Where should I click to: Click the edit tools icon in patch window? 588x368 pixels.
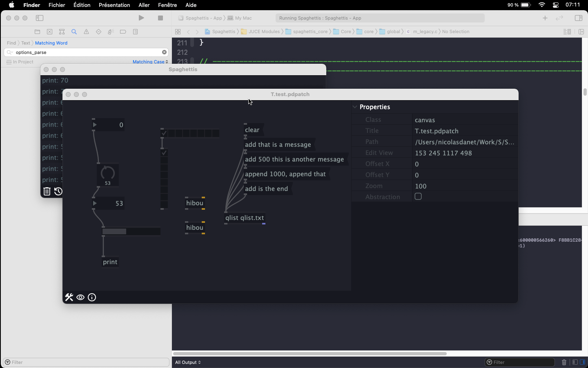coord(69,297)
